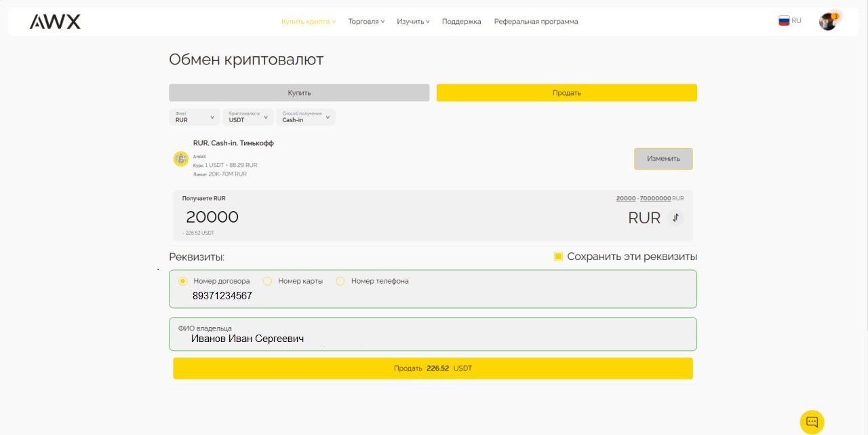Viewport: 868px width, 435px height.
Task: Click the swap currency arrows icon
Action: coord(675,218)
